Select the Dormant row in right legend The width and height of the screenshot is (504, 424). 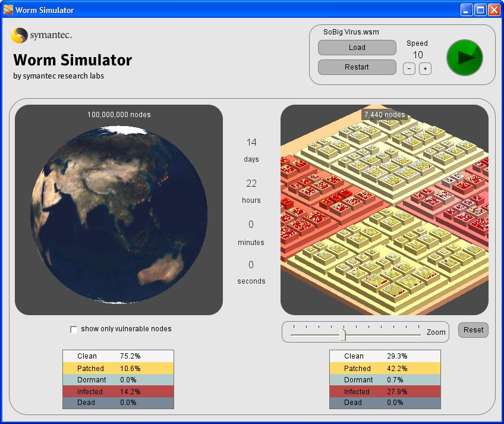(x=385, y=380)
